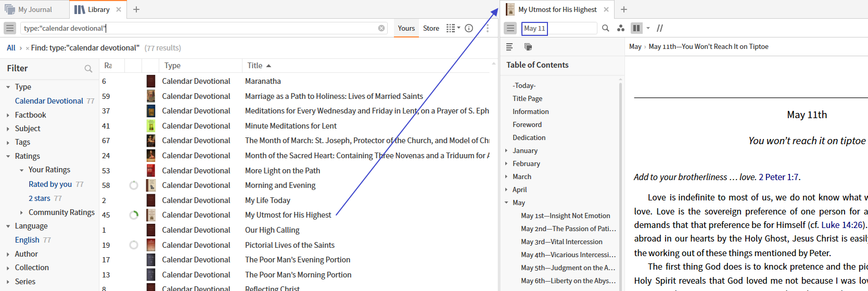Expand the Subject filter section
The width and height of the screenshot is (868, 291).
pos(8,129)
